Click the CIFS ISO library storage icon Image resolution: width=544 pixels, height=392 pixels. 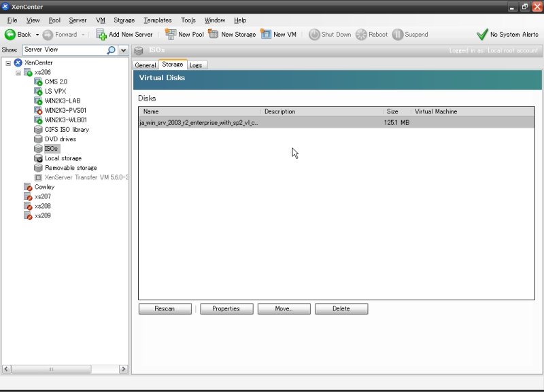[38, 130]
